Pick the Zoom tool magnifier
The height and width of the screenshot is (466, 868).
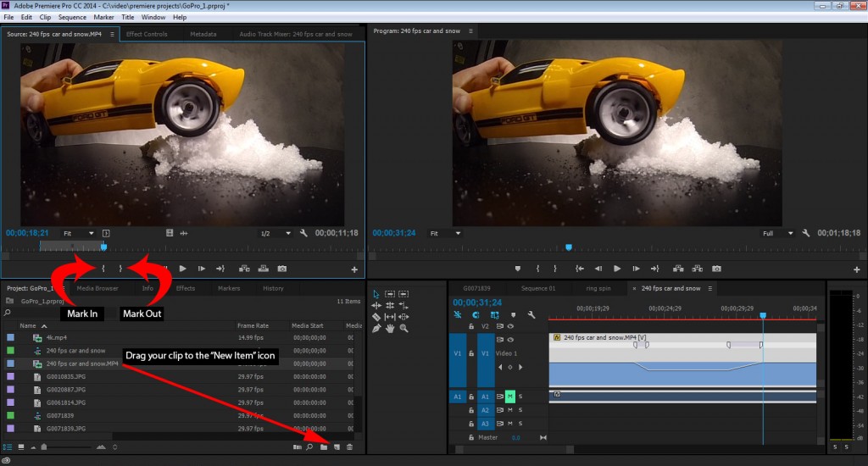point(403,328)
